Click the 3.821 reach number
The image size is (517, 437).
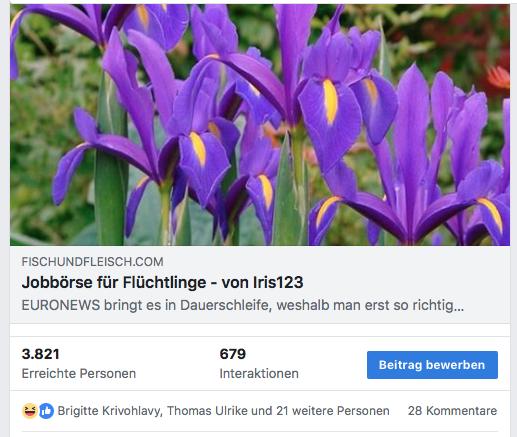[x=40, y=354]
